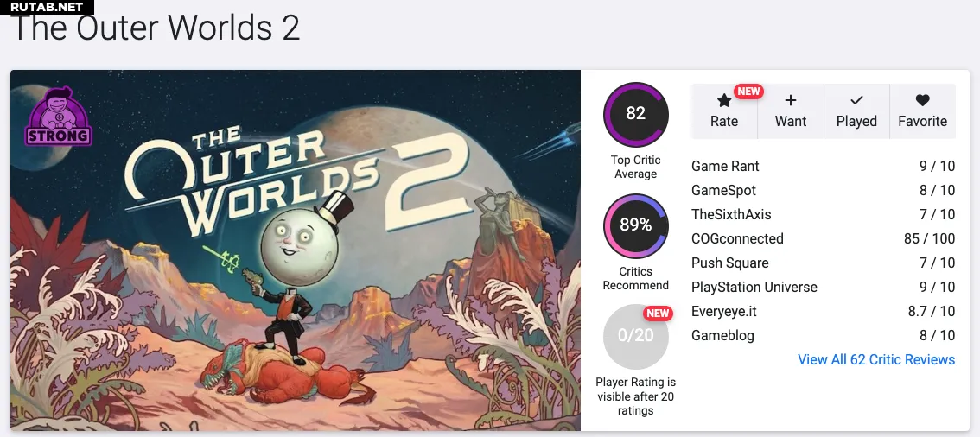Open the Everyeye.it review

[x=723, y=311]
